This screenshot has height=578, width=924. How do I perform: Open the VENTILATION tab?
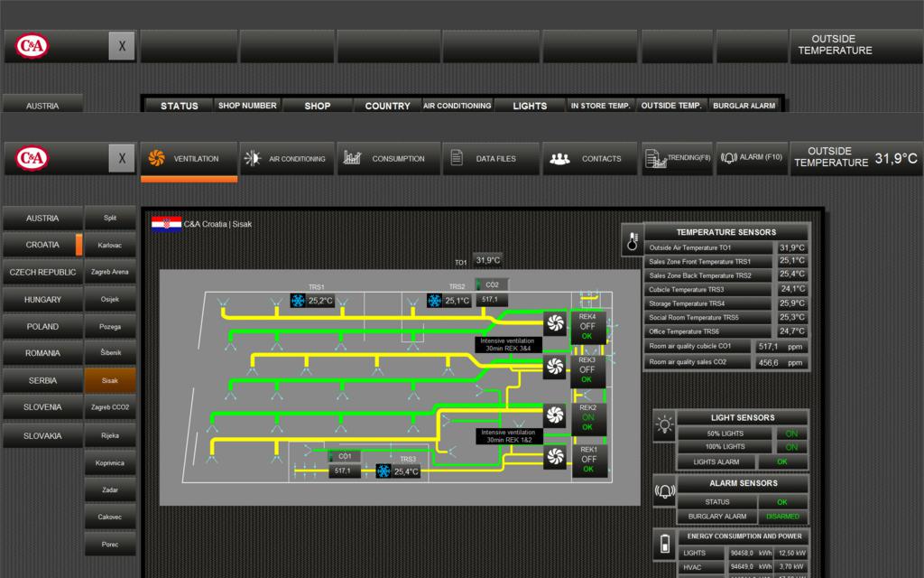189,159
